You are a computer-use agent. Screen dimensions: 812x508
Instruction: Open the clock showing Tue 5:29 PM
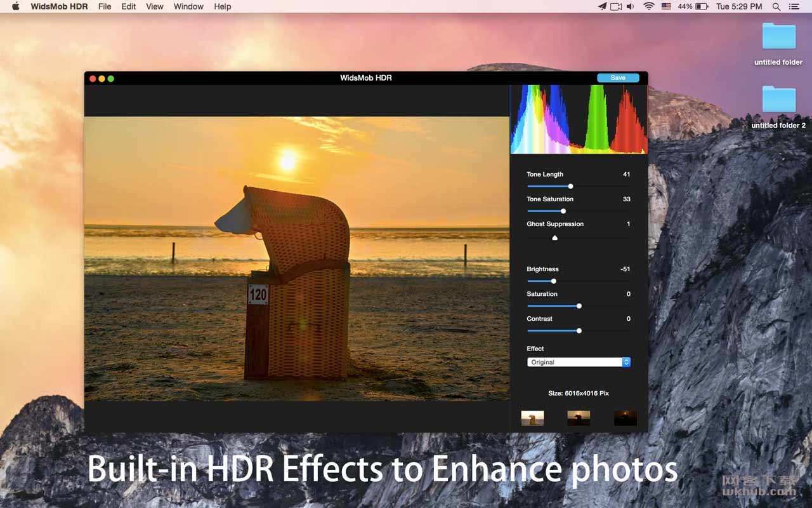point(739,6)
